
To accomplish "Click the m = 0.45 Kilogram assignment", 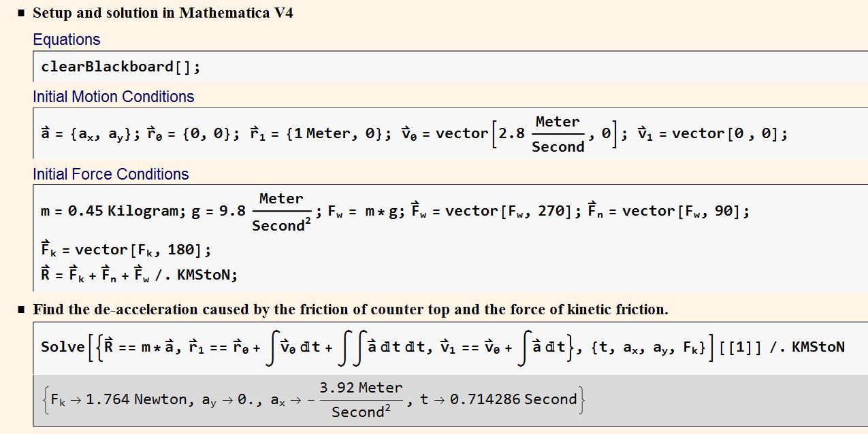I will [x=109, y=212].
